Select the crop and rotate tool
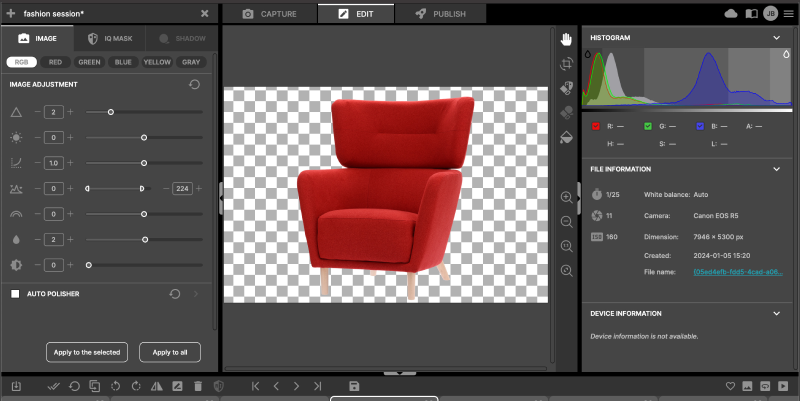 coord(566,64)
